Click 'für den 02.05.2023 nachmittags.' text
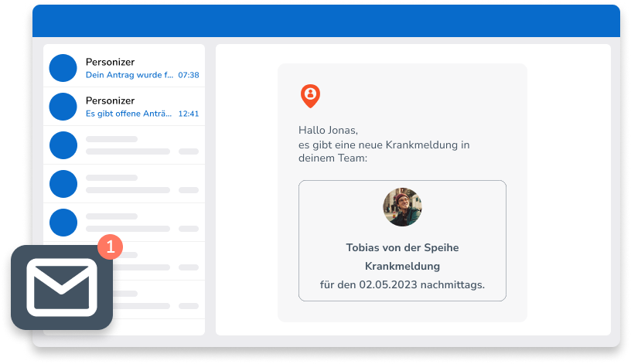This screenshot has height=364, width=631. click(x=402, y=284)
